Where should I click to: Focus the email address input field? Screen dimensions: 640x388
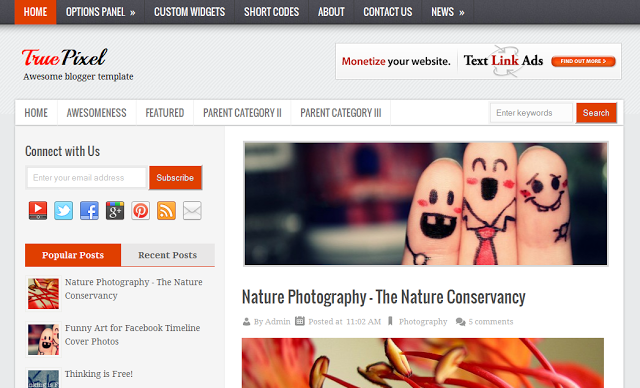click(x=87, y=177)
